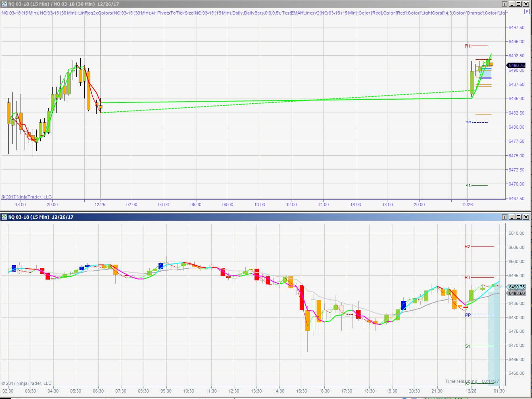Click the 6460.00 price label on lower chart
This screenshot has height=399, width=532.
517,374
